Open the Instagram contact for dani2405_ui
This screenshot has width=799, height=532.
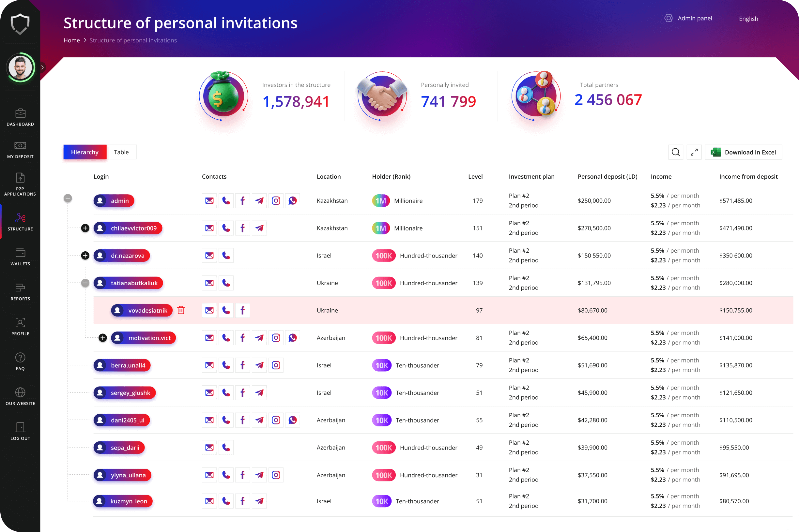click(276, 420)
